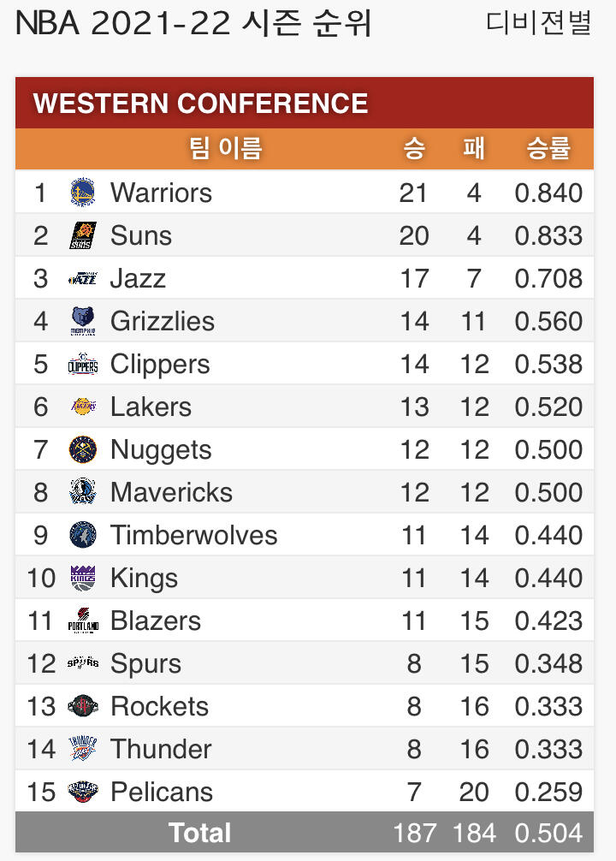616x861 pixels.
Task: Open the Thunder team name link
Action: tap(161, 749)
